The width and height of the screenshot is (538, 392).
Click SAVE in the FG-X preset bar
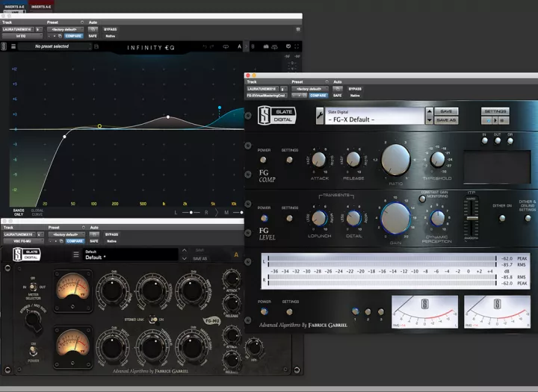coord(446,111)
